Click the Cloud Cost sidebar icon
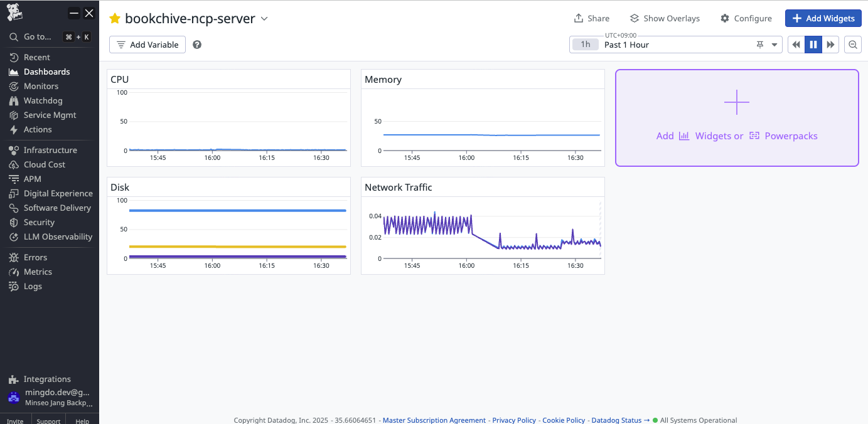This screenshot has height=424, width=868. [x=14, y=164]
